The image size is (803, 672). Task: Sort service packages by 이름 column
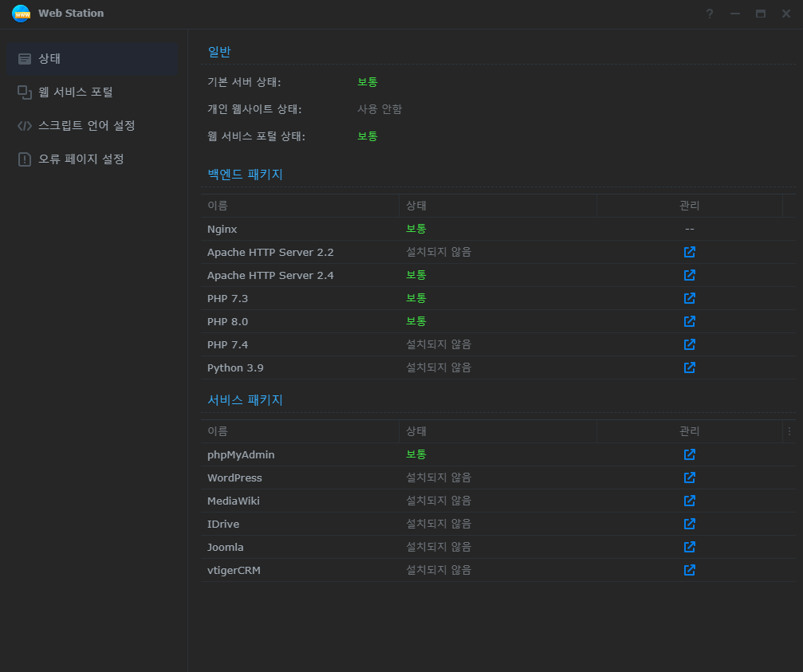[300, 431]
